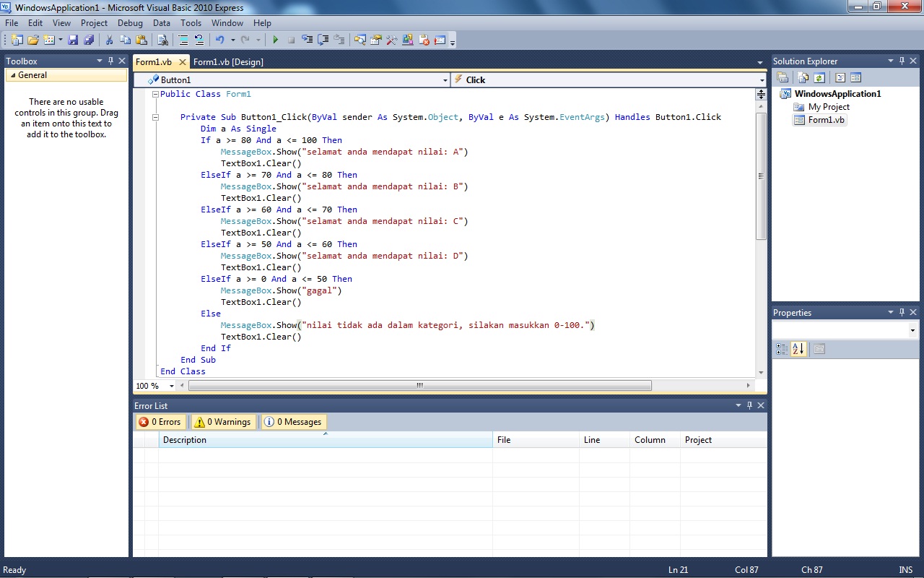Open the Refresh icon in Solution Explorer

pyautogui.click(x=819, y=77)
